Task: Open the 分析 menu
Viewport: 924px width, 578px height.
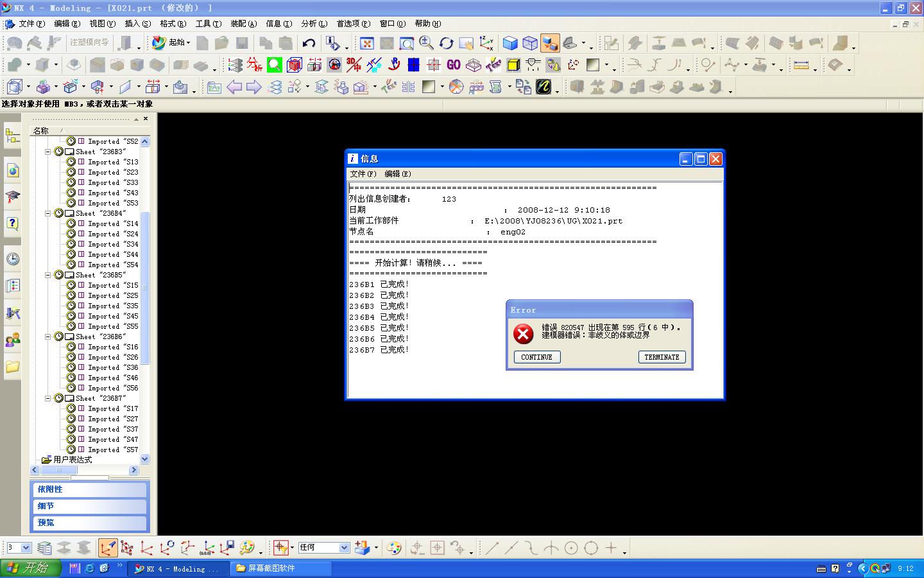Action: click(x=314, y=24)
